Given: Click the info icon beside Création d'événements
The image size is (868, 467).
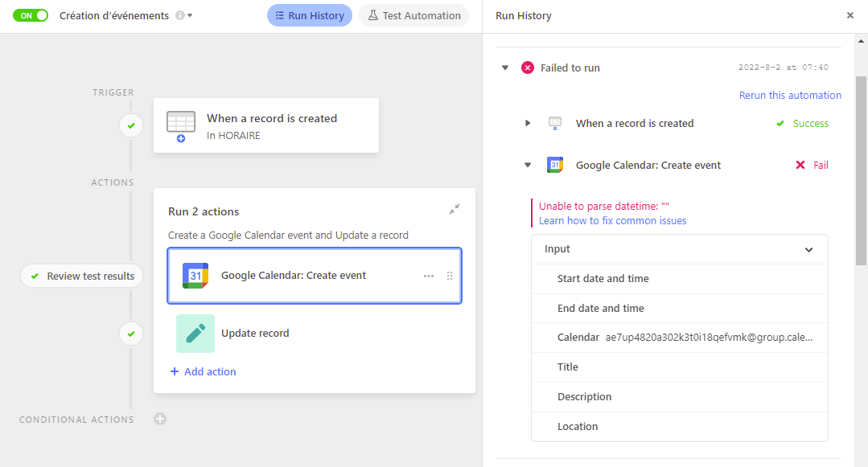Looking at the screenshot, I should pyautogui.click(x=180, y=15).
